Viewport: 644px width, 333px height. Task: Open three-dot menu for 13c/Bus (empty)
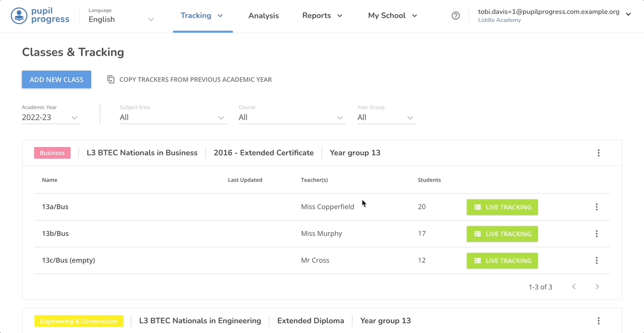click(596, 260)
